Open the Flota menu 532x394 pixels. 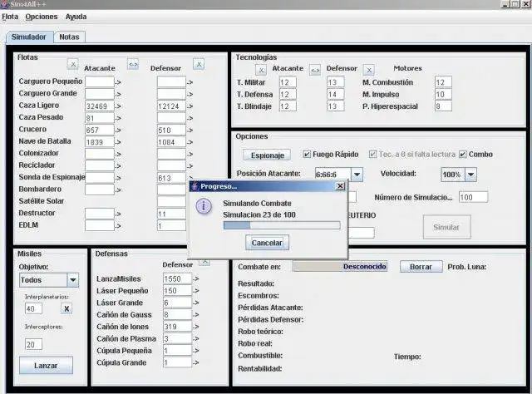(10, 17)
